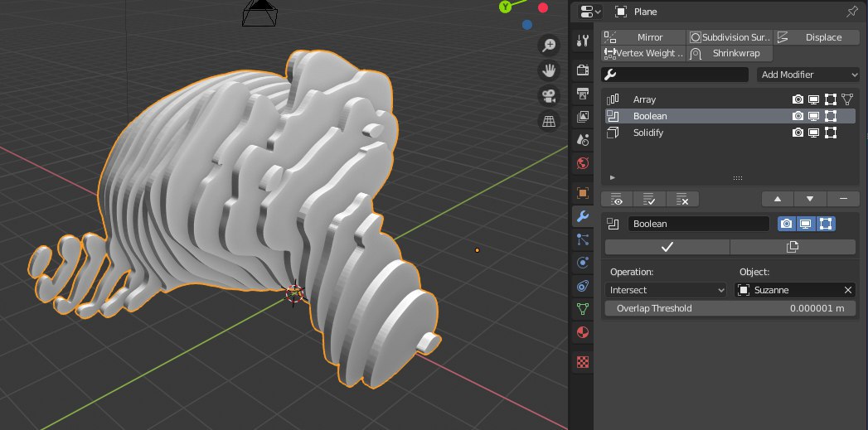Toggle camera view with the camera gizmo
Screen dimensions: 868x430
(x=549, y=96)
